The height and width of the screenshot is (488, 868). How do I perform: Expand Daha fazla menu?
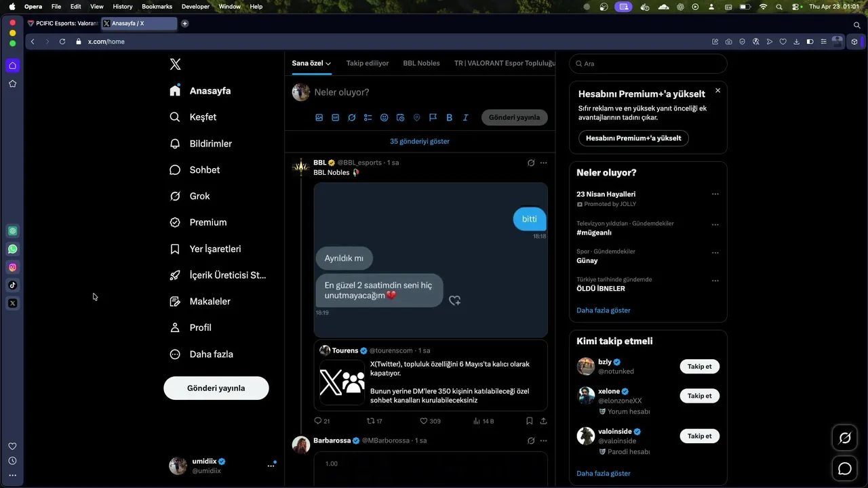(x=201, y=354)
